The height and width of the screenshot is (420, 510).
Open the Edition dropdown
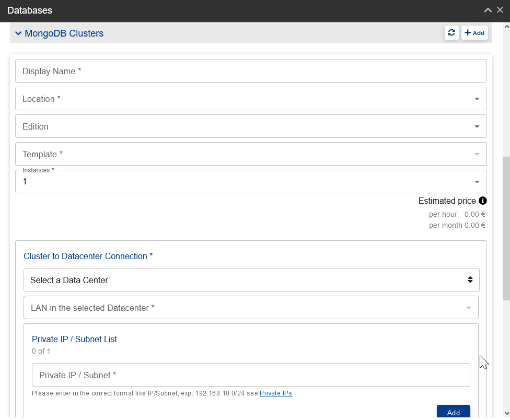251,126
